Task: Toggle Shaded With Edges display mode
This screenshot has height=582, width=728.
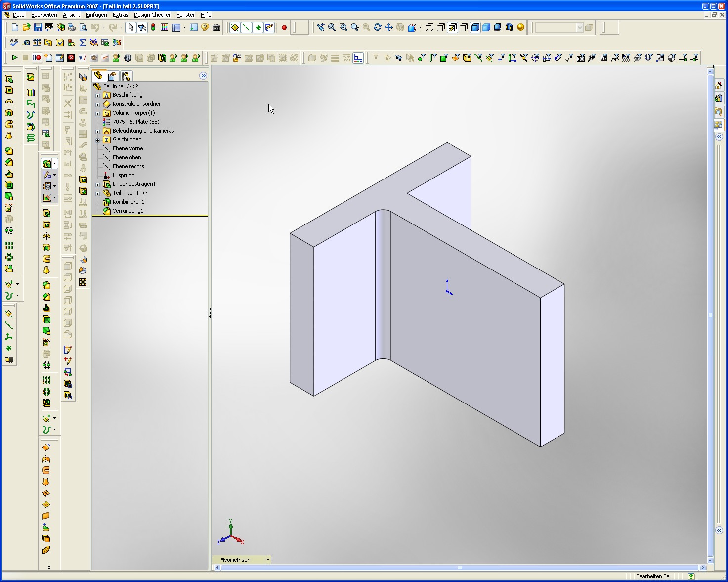Action: coord(475,27)
